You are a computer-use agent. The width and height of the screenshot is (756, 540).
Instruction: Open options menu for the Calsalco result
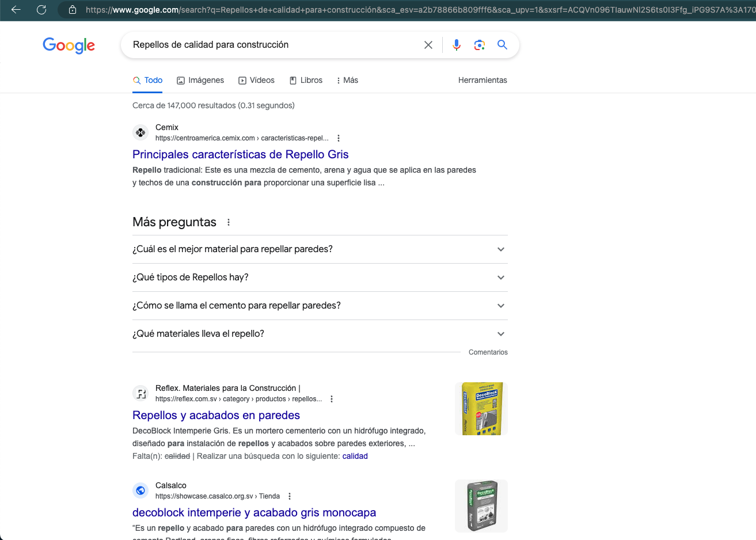coord(290,496)
